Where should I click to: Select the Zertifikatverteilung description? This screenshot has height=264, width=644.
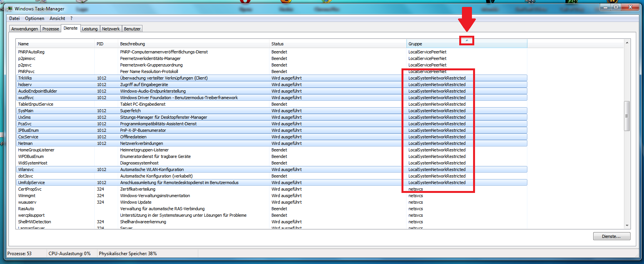(x=138, y=189)
